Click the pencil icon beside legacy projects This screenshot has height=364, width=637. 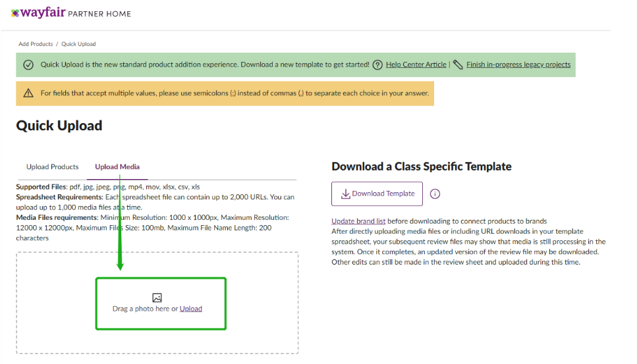(x=458, y=65)
